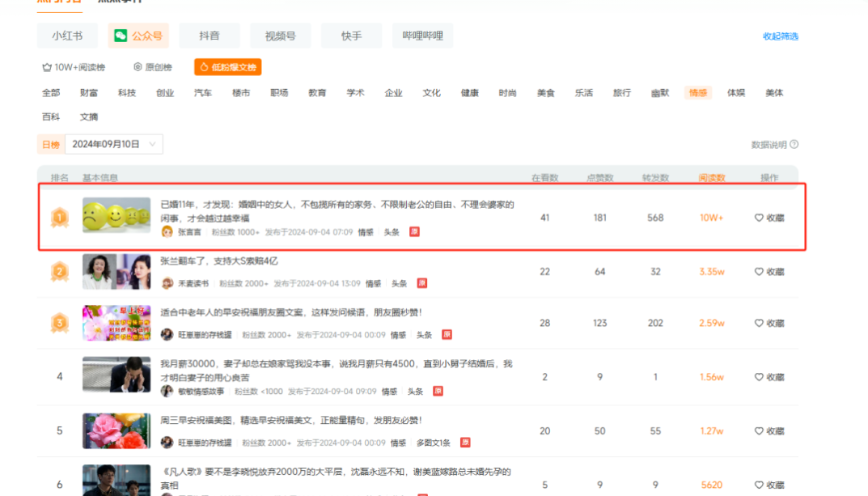The image size is (868, 496).
Task: Click the 日榜 label button
Action: click(51, 145)
